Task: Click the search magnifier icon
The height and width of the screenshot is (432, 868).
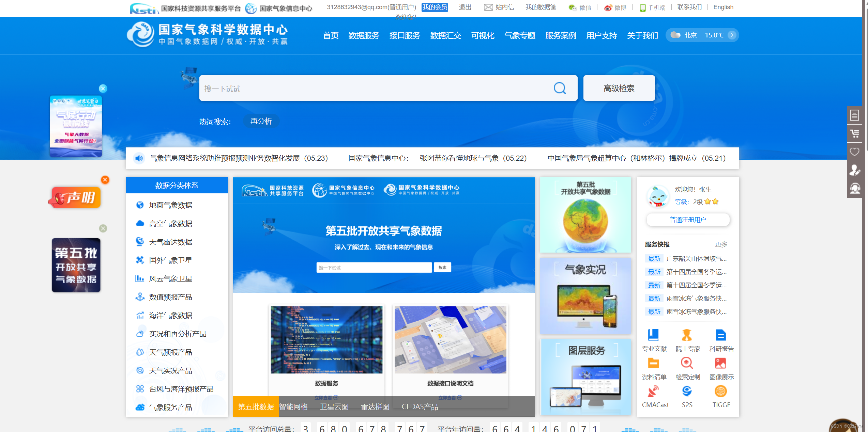Action: [x=560, y=89]
